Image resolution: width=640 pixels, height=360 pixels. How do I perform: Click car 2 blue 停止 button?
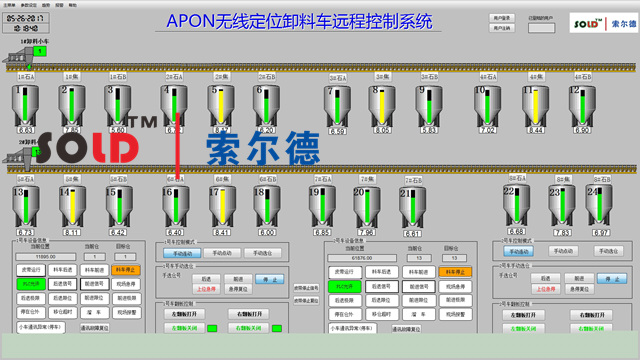coord(612,279)
